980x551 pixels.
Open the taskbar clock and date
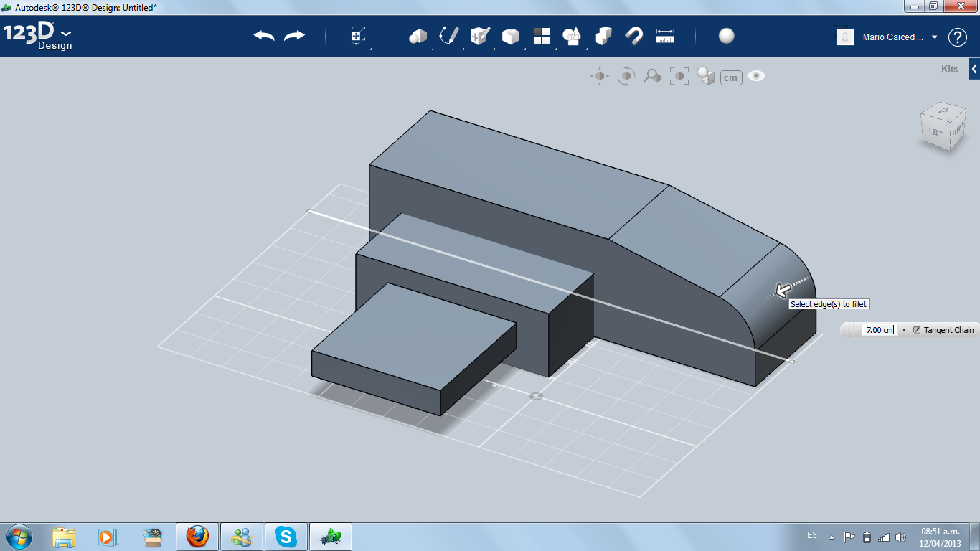point(940,537)
